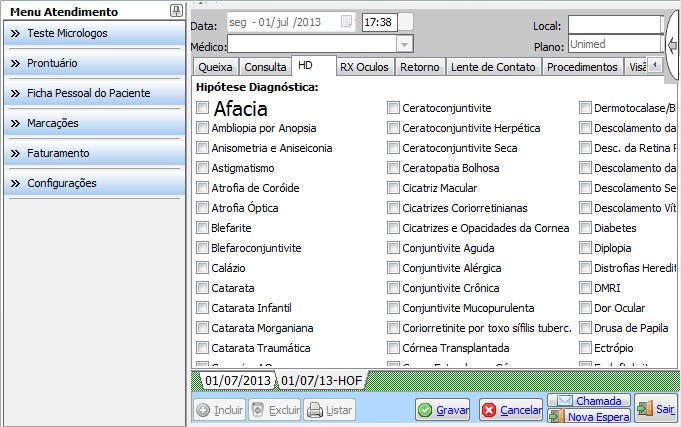Open Ficha Pessoal do Paciente

coord(93,93)
